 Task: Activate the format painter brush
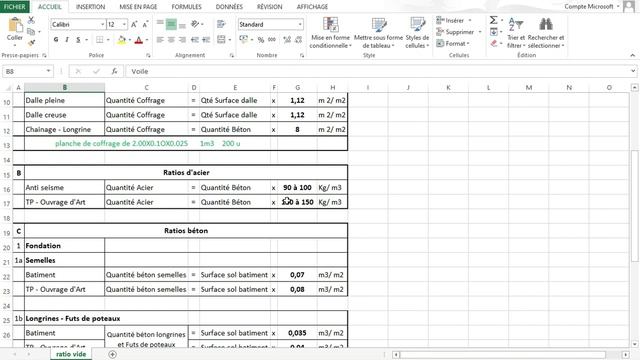[x=31, y=42]
